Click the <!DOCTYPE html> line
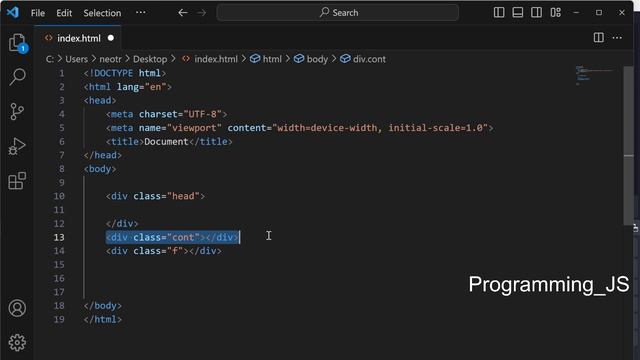The width and height of the screenshot is (640, 360). pos(124,73)
